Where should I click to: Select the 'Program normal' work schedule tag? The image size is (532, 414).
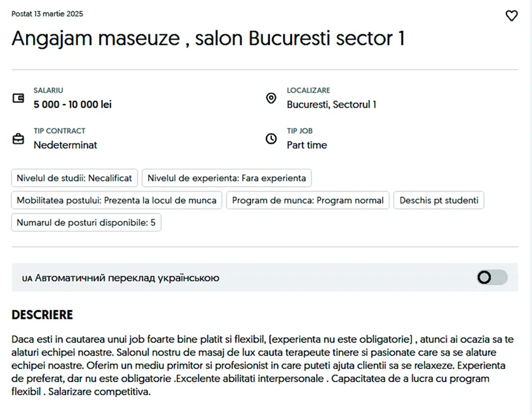tap(307, 200)
